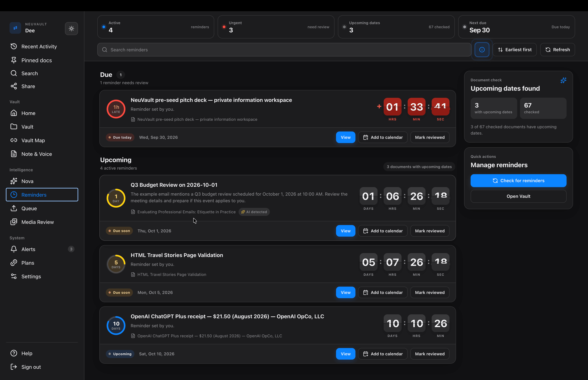Open Note & Voice
The width and height of the screenshot is (588, 380).
pos(42,154)
